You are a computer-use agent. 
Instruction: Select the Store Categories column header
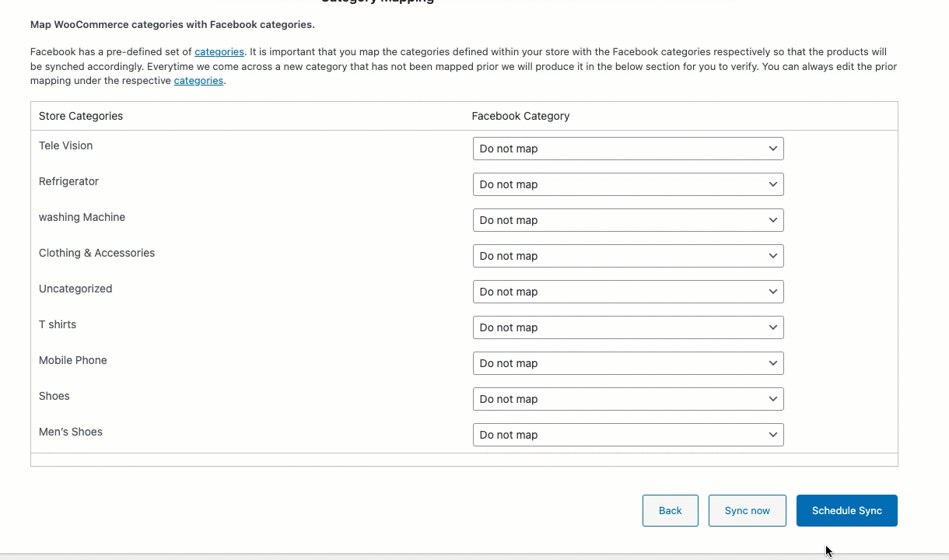(x=80, y=116)
